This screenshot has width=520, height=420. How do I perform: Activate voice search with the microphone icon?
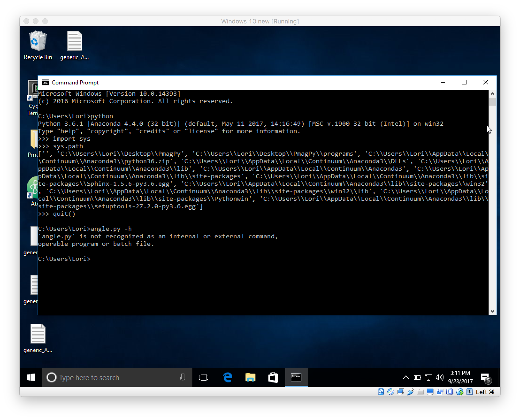pyautogui.click(x=183, y=378)
